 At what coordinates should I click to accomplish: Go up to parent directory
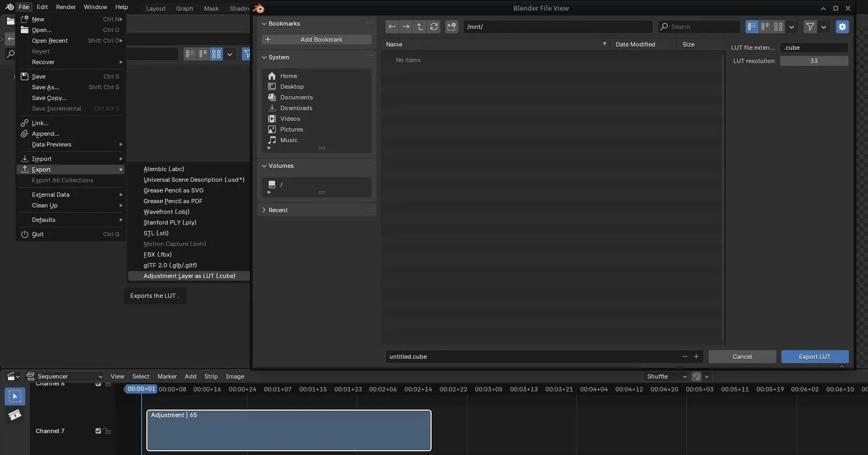420,27
